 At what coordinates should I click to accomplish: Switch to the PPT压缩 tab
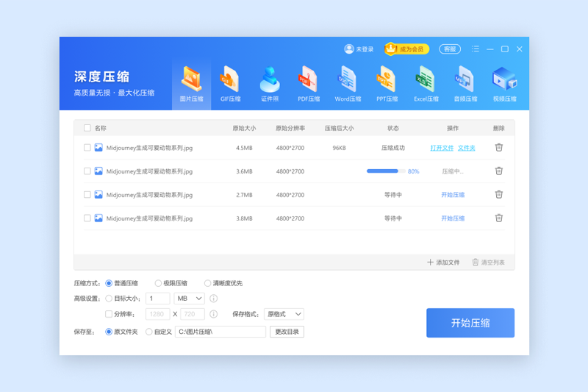387,83
